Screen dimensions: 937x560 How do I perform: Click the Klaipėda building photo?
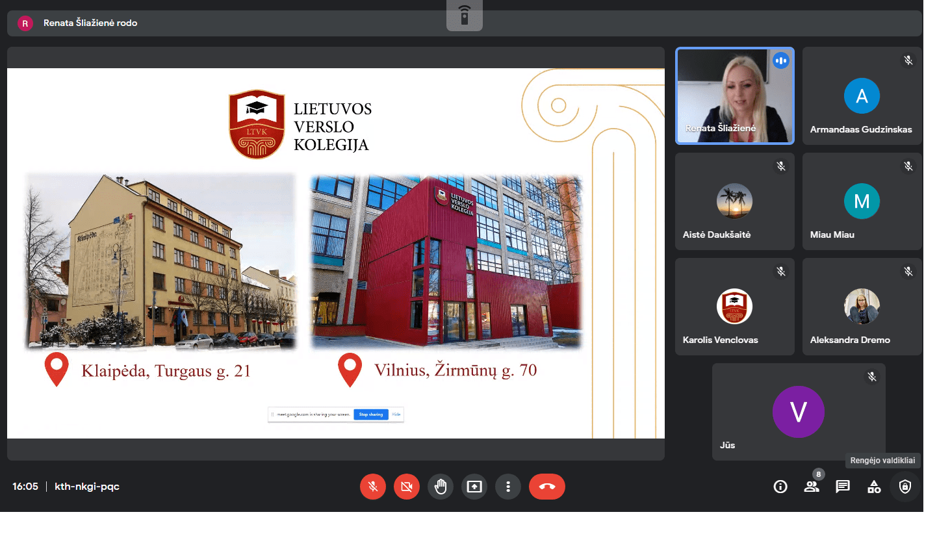tap(160, 262)
